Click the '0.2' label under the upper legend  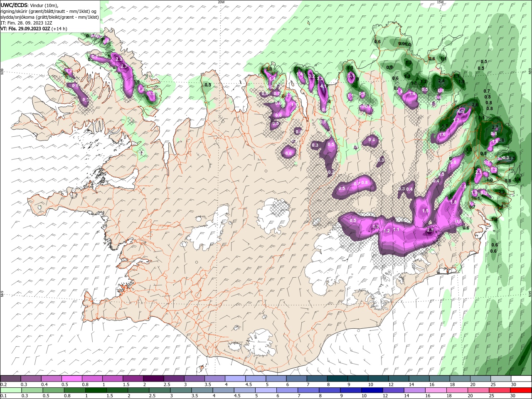(x=3, y=384)
